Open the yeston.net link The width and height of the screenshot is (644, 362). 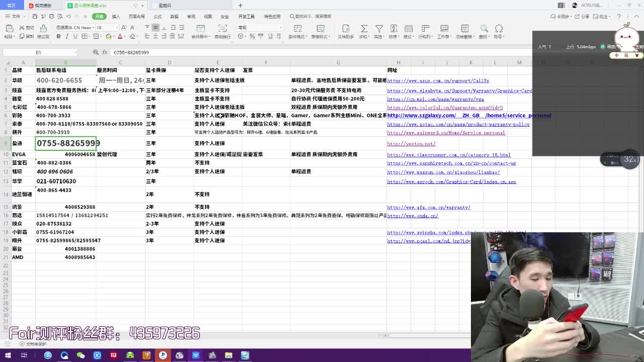(411, 144)
